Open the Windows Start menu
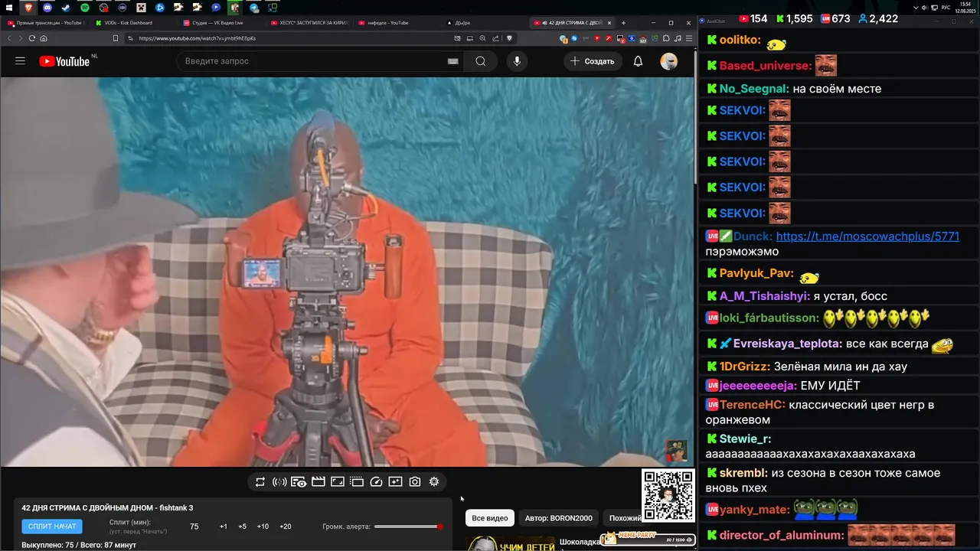The height and width of the screenshot is (551, 980). coord(8,8)
